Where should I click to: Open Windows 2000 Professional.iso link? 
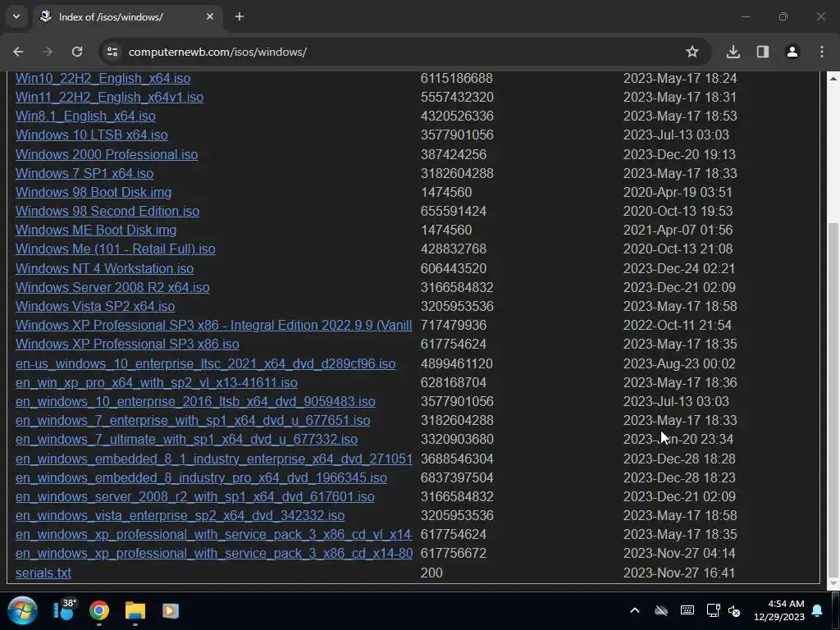click(x=107, y=154)
